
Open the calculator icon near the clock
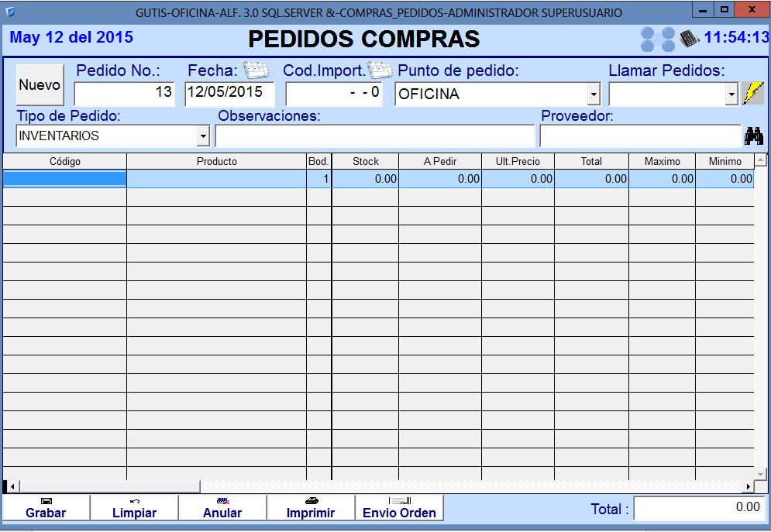point(689,37)
